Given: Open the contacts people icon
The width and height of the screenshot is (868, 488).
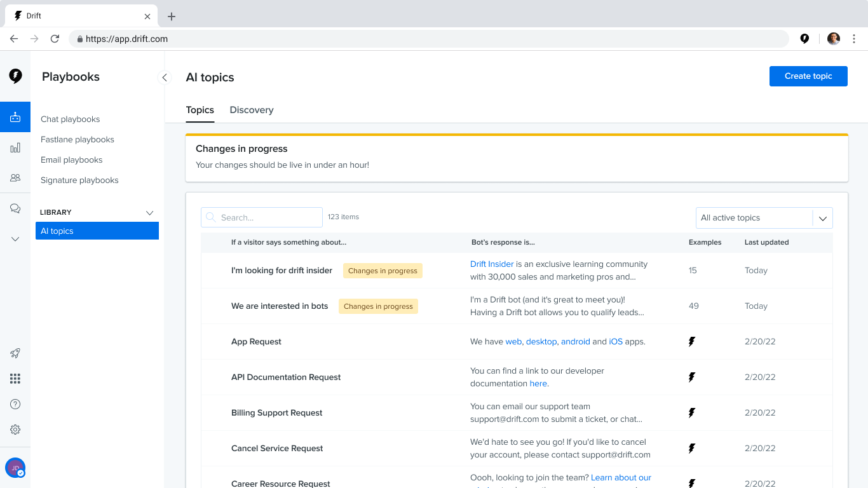Looking at the screenshot, I should (x=15, y=178).
